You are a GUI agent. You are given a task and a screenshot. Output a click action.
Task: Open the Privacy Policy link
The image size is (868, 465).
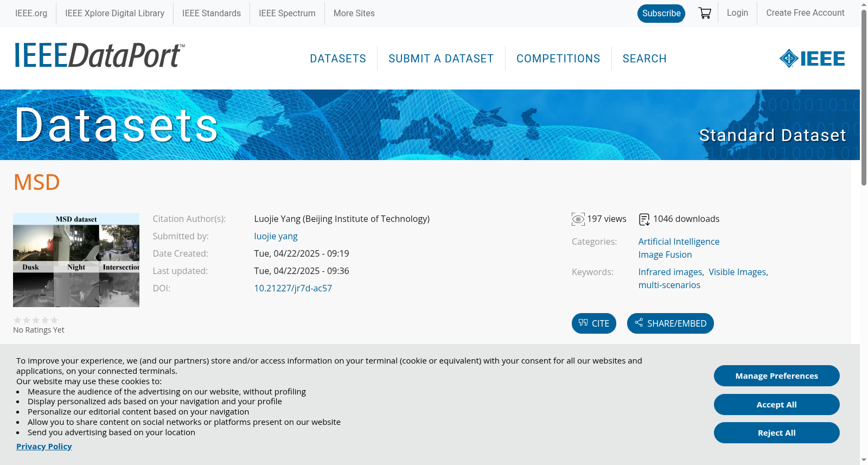pyautogui.click(x=44, y=447)
